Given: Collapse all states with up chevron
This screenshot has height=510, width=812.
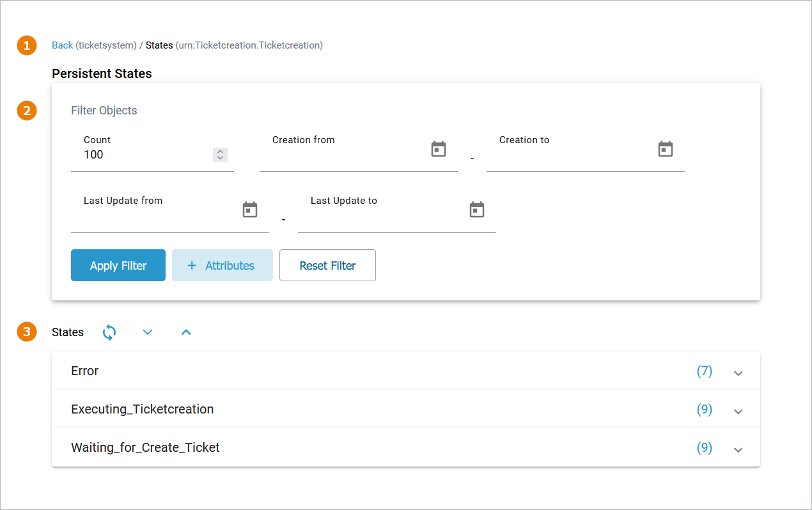Looking at the screenshot, I should (x=186, y=332).
